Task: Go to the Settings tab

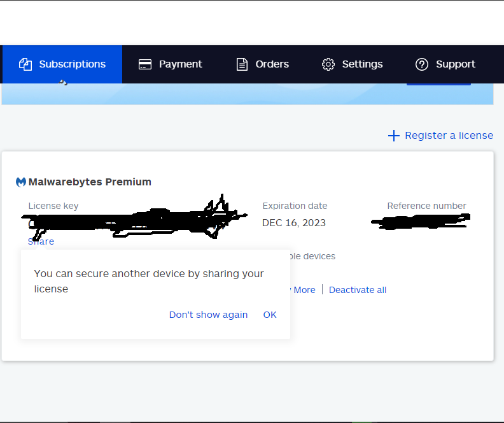Action: [x=352, y=64]
